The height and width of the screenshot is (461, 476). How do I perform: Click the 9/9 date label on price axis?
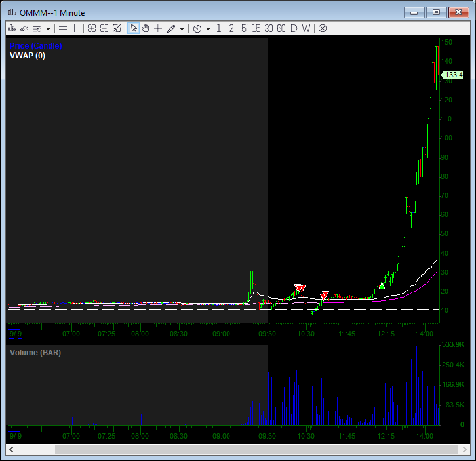click(16, 334)
